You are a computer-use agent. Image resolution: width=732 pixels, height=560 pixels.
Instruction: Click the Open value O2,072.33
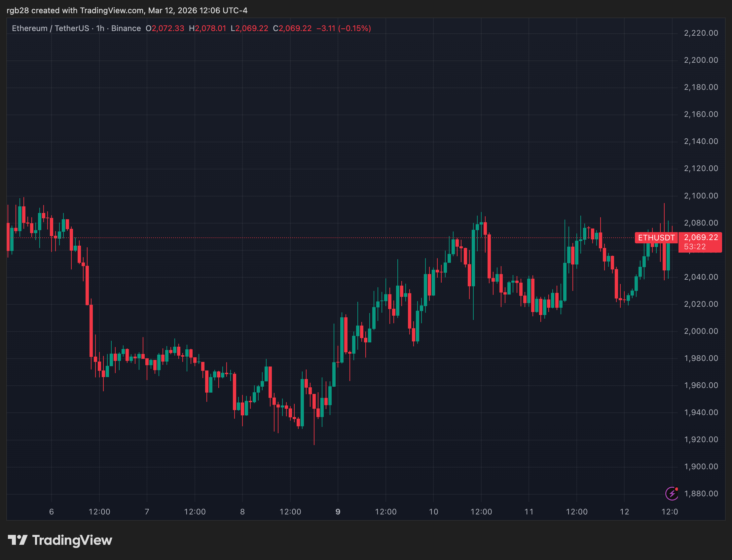tap(166, 28)
